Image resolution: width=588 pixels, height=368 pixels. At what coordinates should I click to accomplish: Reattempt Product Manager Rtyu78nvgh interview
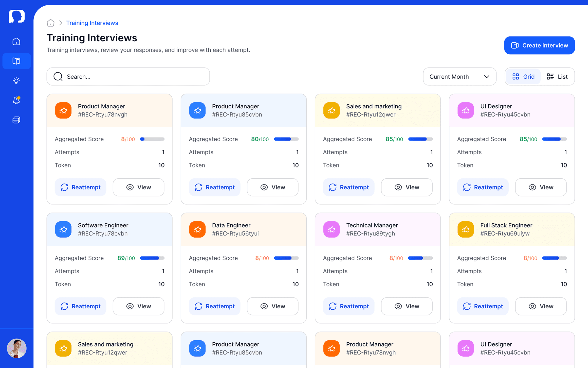(x=80, y=187)
